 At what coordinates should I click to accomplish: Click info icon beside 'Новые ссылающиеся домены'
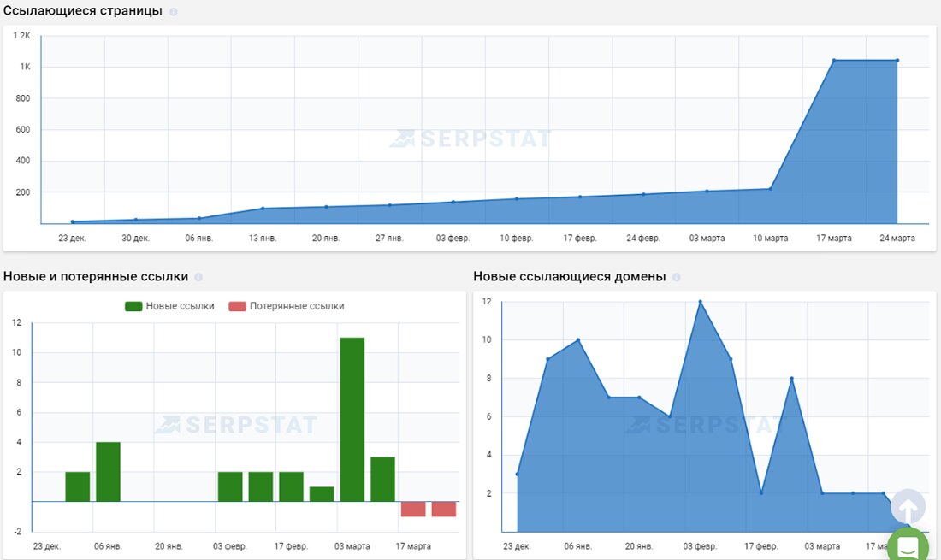(677, 277)
